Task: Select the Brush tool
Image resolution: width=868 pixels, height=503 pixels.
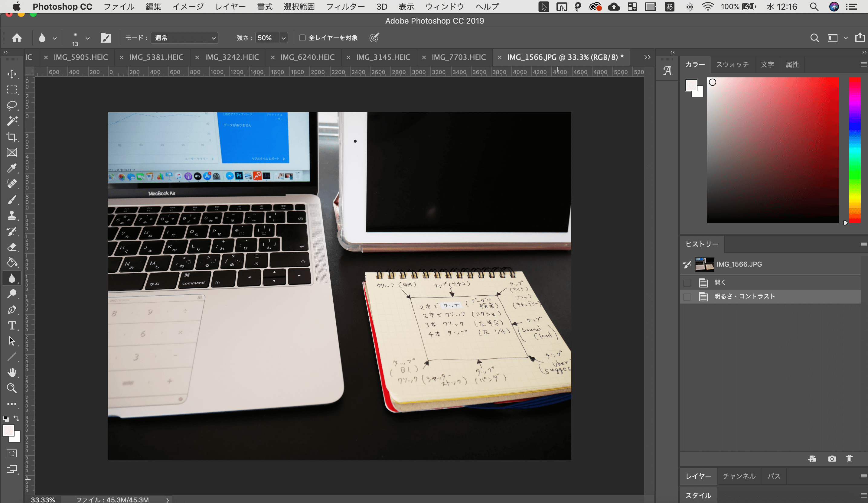Action: point(12,199)
